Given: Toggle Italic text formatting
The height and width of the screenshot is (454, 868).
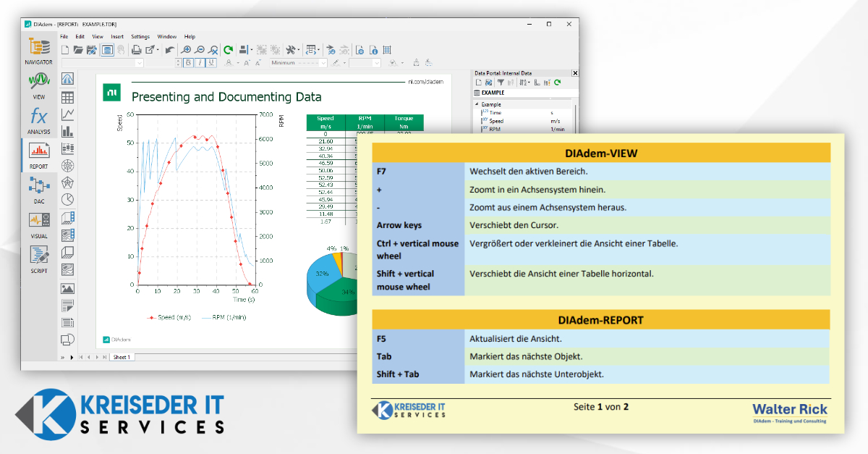Looking at the screenshot, I should pos(200,63).
